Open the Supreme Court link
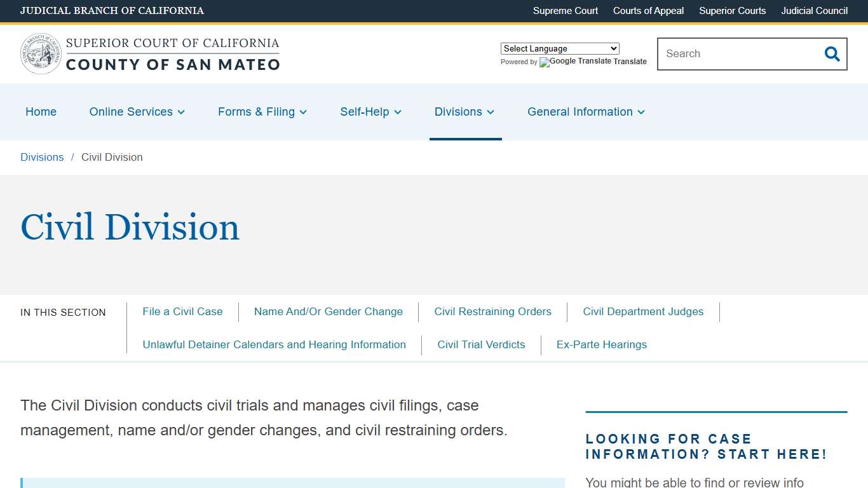 [x=565, y=11]
